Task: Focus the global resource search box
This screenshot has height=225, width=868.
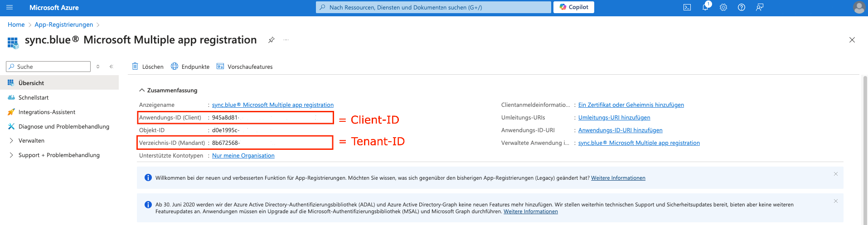Action: pos(433,7)
